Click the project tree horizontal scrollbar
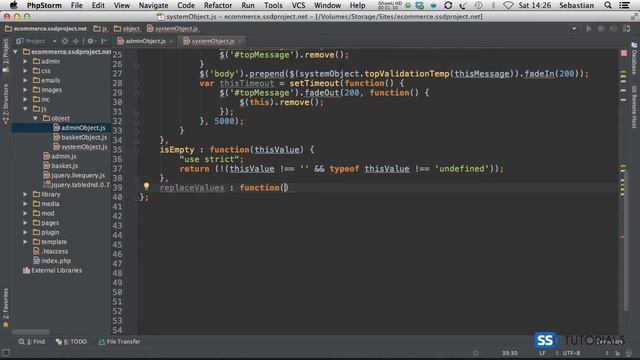Viewport: 640px width, 360px height. tap(31, 332)
